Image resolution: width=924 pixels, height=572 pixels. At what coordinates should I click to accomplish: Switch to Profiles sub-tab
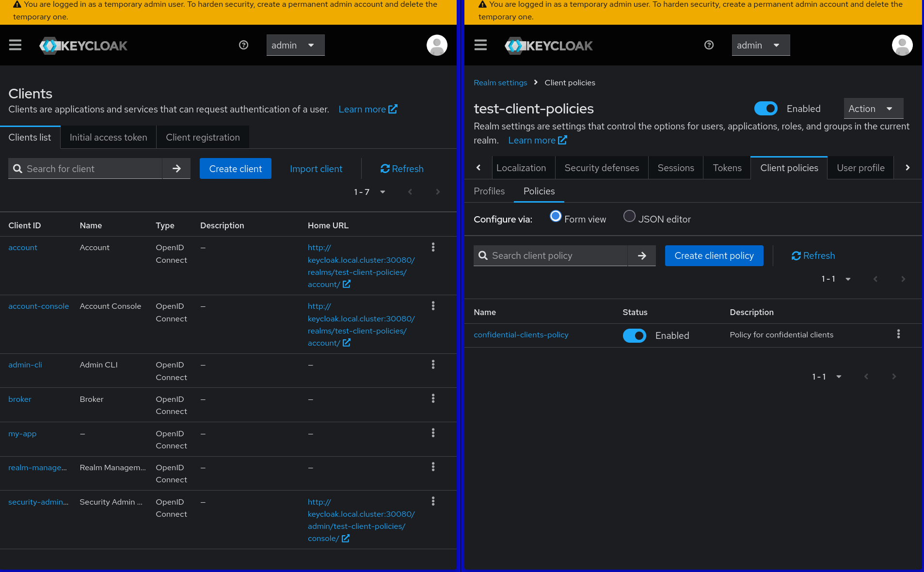pos(489,191)
